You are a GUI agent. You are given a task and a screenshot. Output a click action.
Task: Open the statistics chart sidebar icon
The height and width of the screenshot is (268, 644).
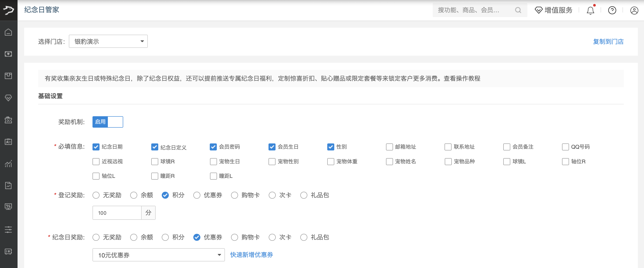9,164
